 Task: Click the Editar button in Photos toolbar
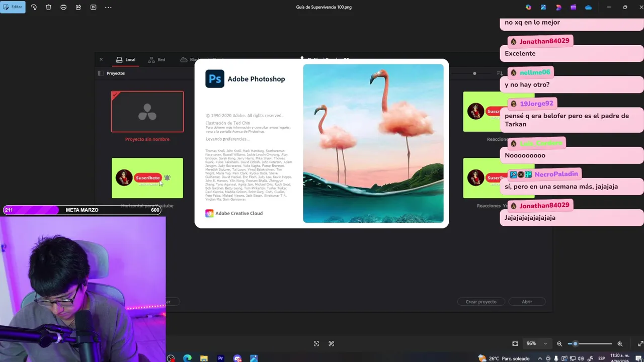[x=13, y=7]
